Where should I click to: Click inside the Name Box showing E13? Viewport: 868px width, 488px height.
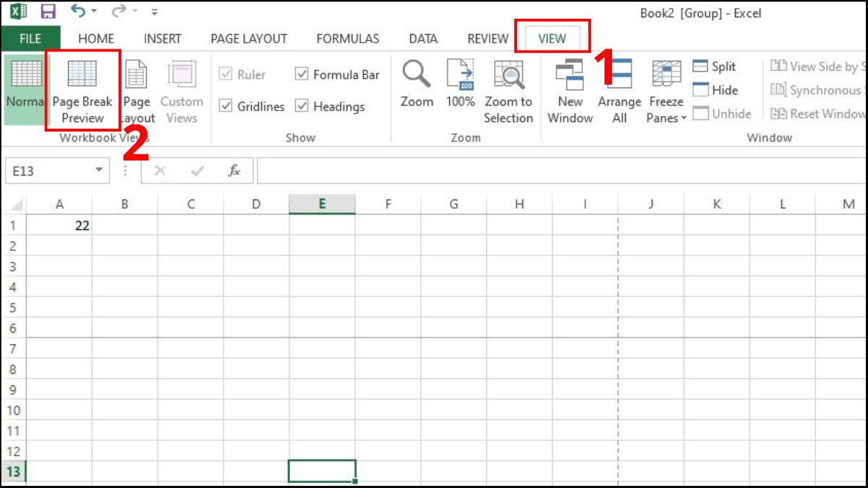pyautogui.click(x=48, y=171)
